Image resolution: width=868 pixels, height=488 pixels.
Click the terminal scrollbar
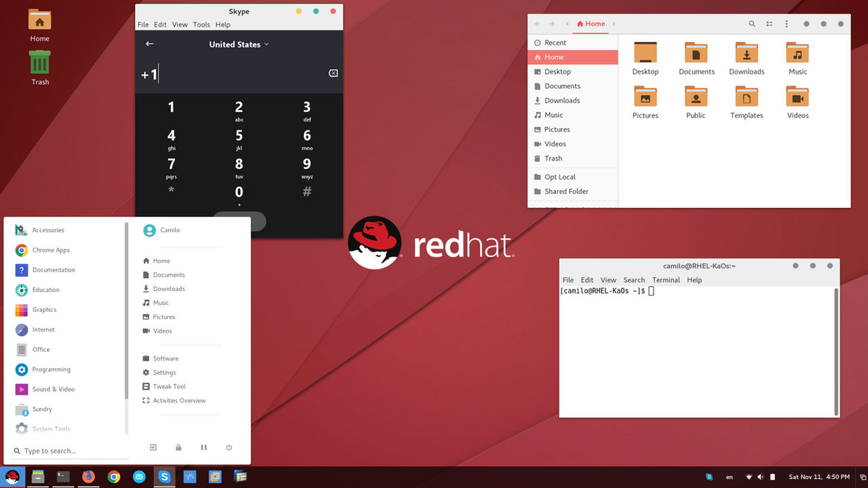[x=836, y=351]
